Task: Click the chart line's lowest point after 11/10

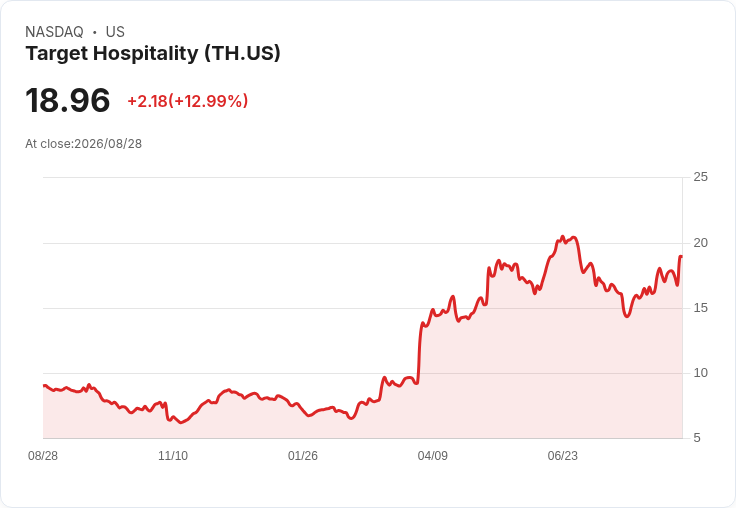Action: point(182,423)
